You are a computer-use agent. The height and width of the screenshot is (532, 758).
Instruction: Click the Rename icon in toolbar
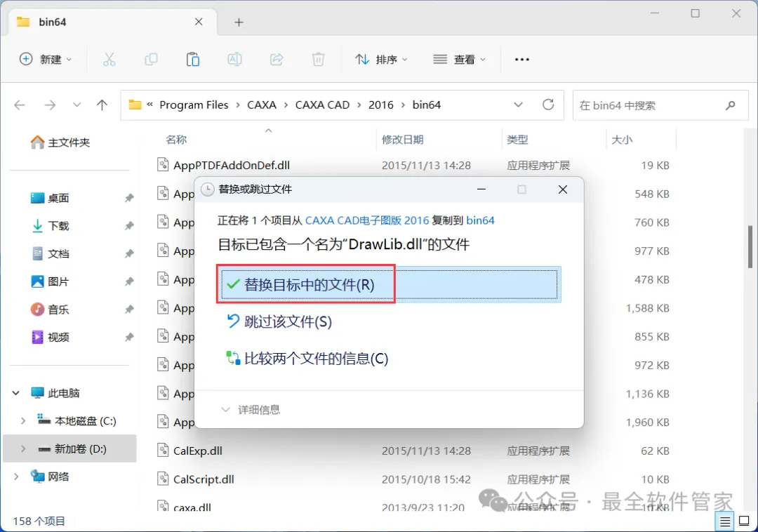coord(234,60)
